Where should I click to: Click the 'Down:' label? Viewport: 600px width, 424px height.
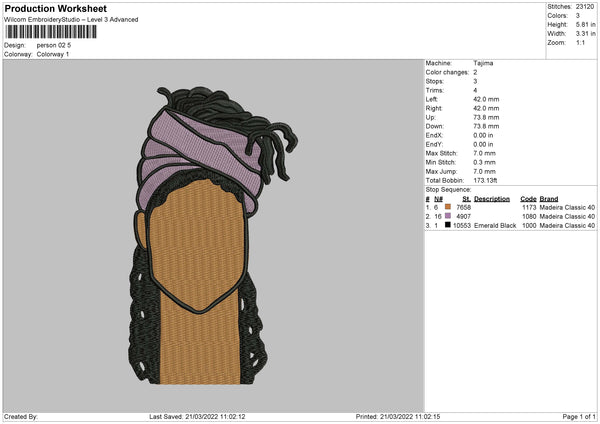[434, 126]
